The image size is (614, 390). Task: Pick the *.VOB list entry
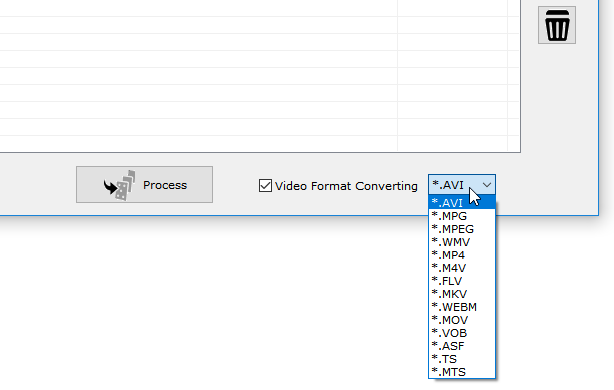462,333
